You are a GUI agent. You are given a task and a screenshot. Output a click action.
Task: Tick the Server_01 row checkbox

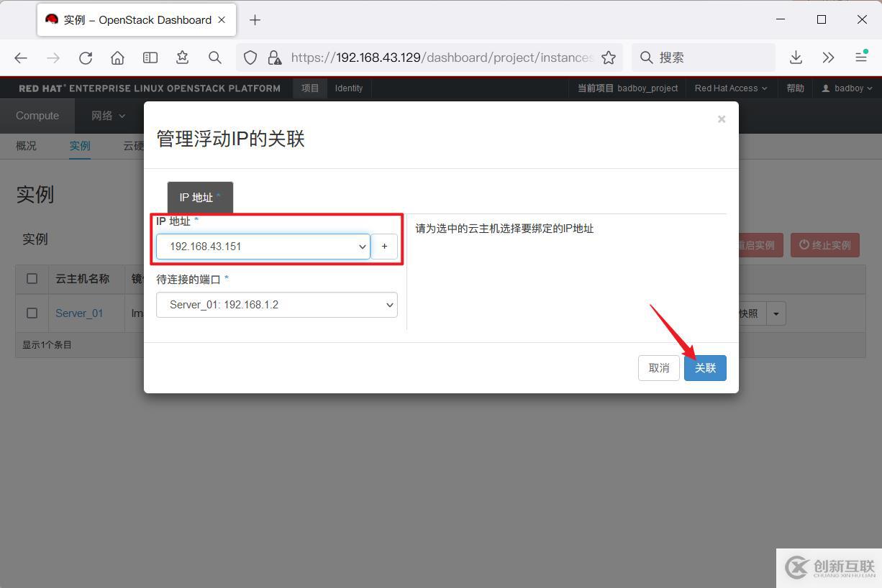(32, 313)
